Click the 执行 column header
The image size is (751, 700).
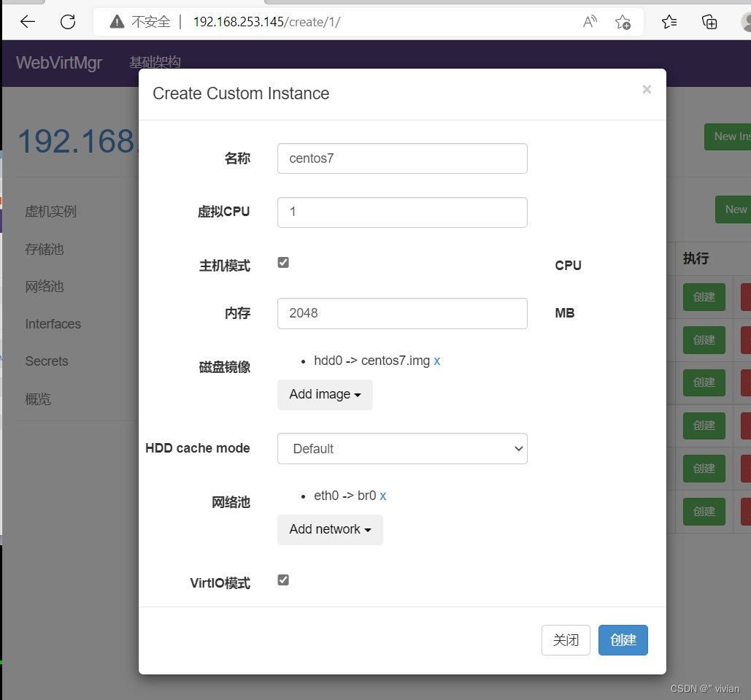(696, 258)
